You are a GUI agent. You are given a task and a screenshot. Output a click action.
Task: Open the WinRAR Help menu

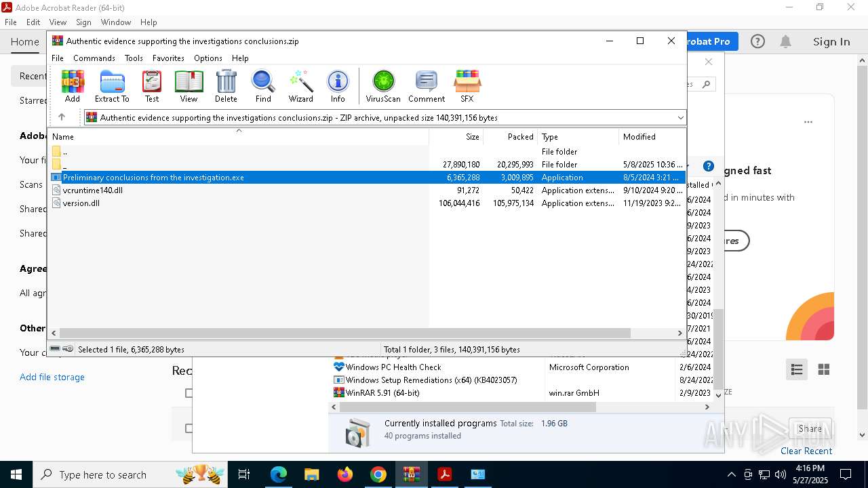tap(240, 58)
